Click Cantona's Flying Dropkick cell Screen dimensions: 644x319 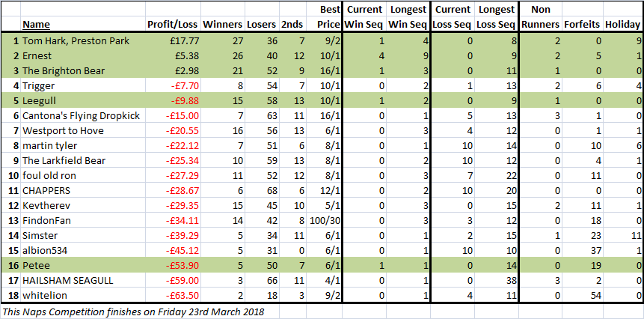(x=83, y=116)
